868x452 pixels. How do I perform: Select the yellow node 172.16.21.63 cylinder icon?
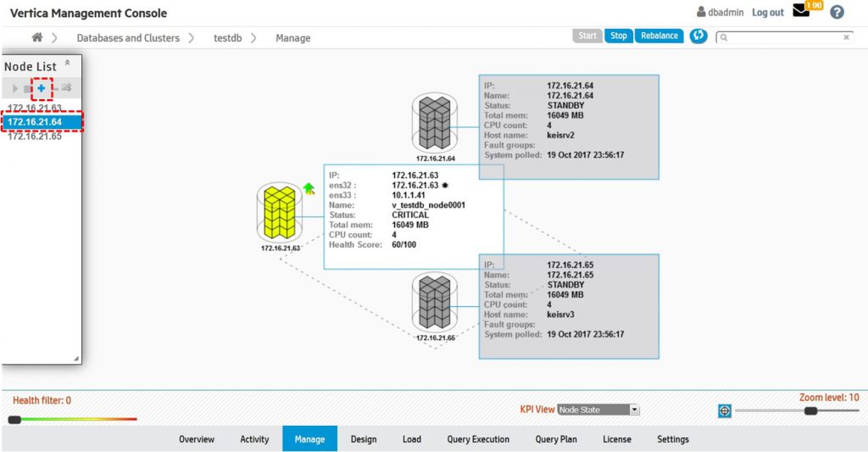[x=280, y=214]
